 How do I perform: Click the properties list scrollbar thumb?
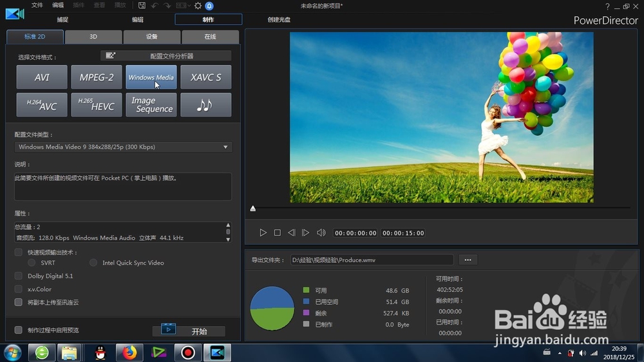coord(228,232)
